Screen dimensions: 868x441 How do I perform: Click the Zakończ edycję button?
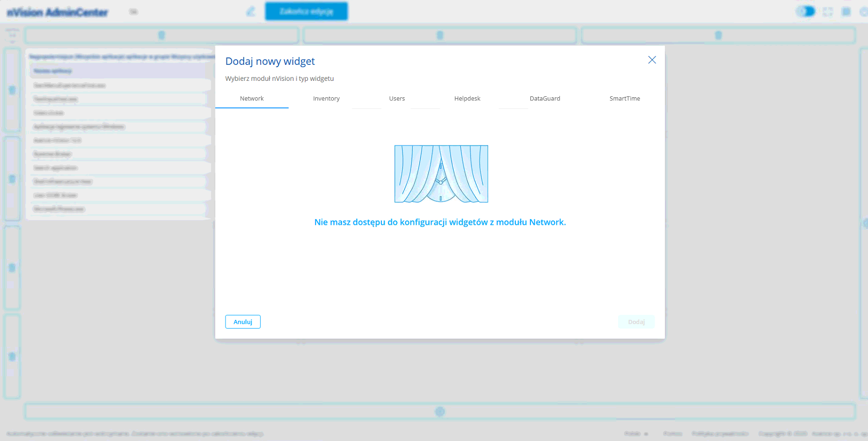(x=306, y=11)
